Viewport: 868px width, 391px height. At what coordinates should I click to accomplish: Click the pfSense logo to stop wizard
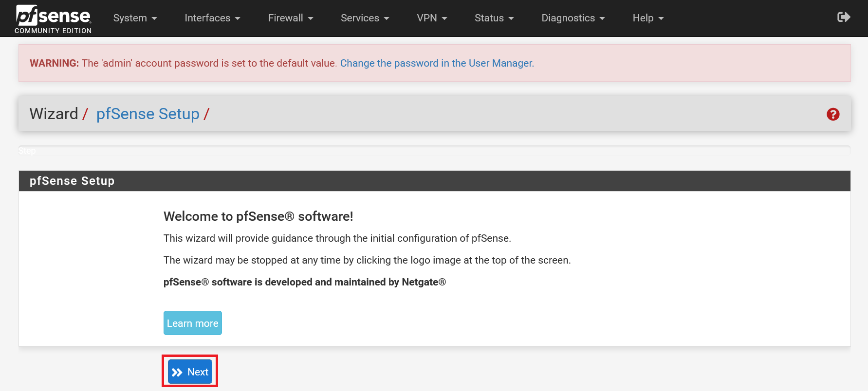[53, 19]
